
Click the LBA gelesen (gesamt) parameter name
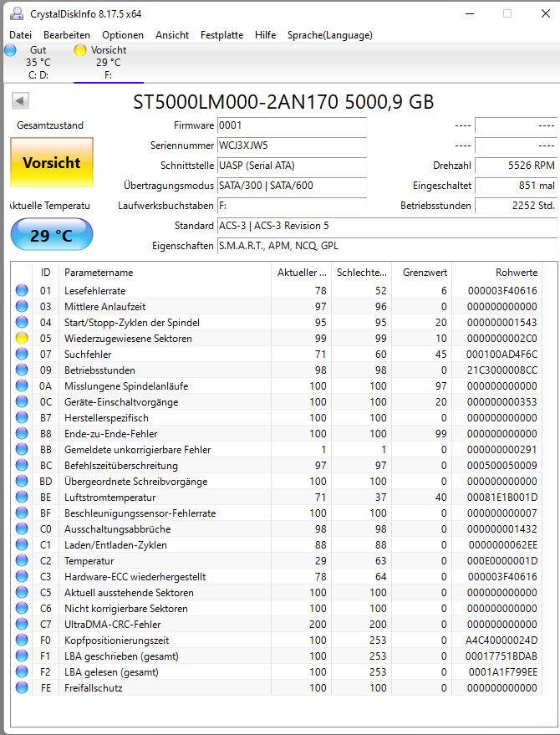(111, 672)
